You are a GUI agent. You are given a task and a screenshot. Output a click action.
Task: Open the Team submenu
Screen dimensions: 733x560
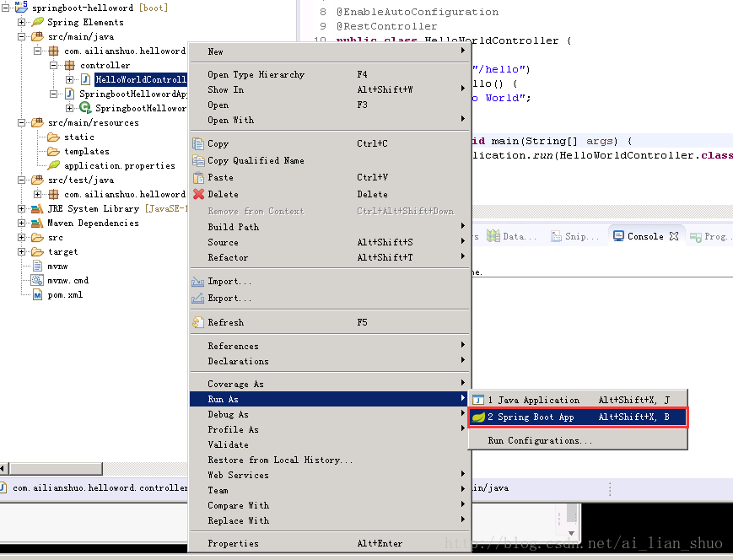[x=330, y=490]
